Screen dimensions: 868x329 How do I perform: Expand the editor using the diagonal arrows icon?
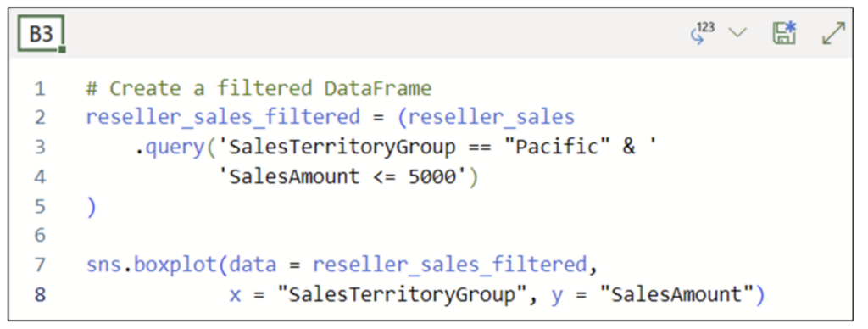[834, 33]
